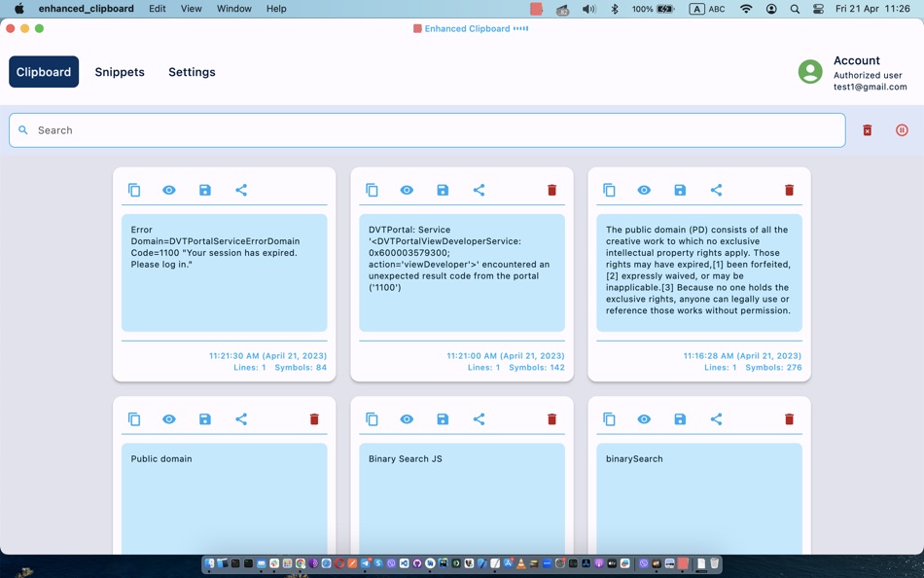Click the Search input field
Viewport: 924px width, 578px height.
[427, 130]
